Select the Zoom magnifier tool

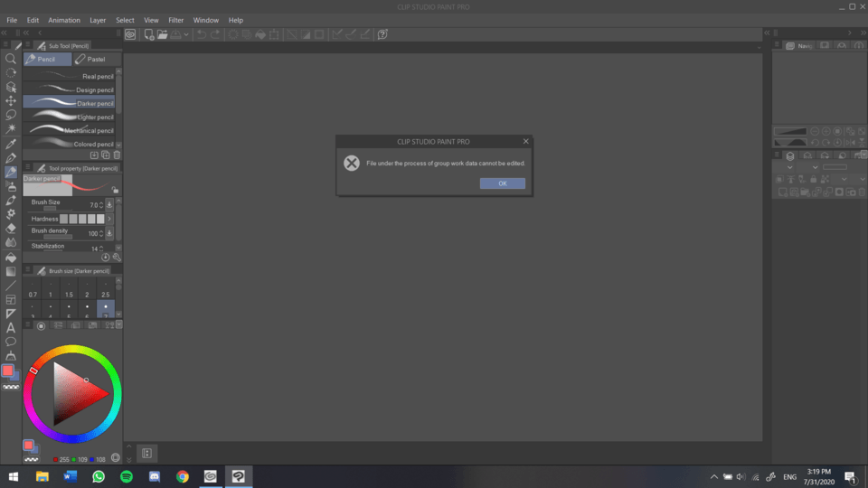pyautogui.click(x=11, y=59)
